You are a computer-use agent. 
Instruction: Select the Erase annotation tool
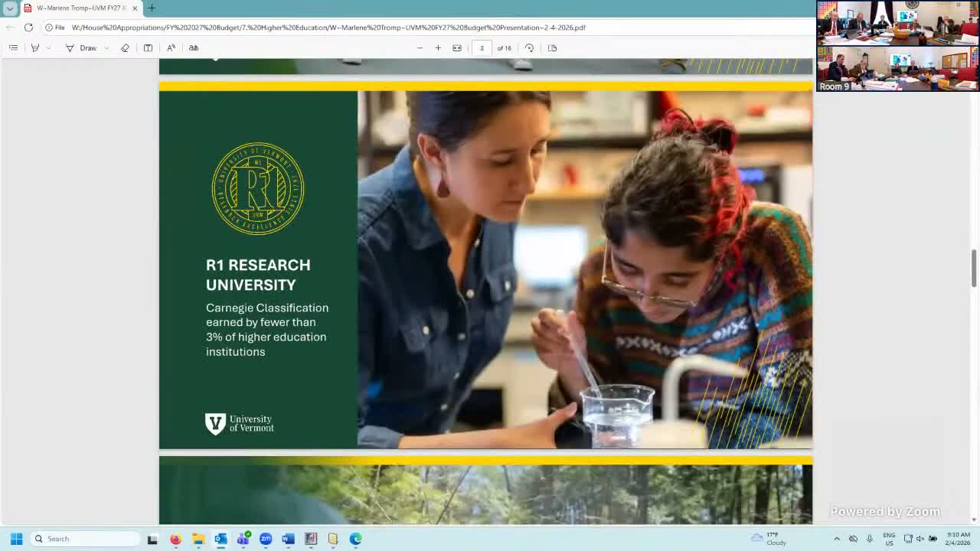[x=125, y=47]
